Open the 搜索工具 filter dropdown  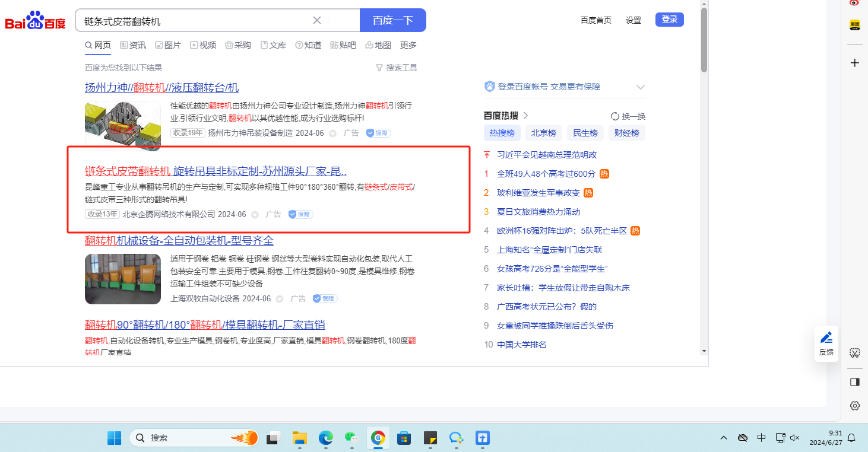[x=397, y=68]
